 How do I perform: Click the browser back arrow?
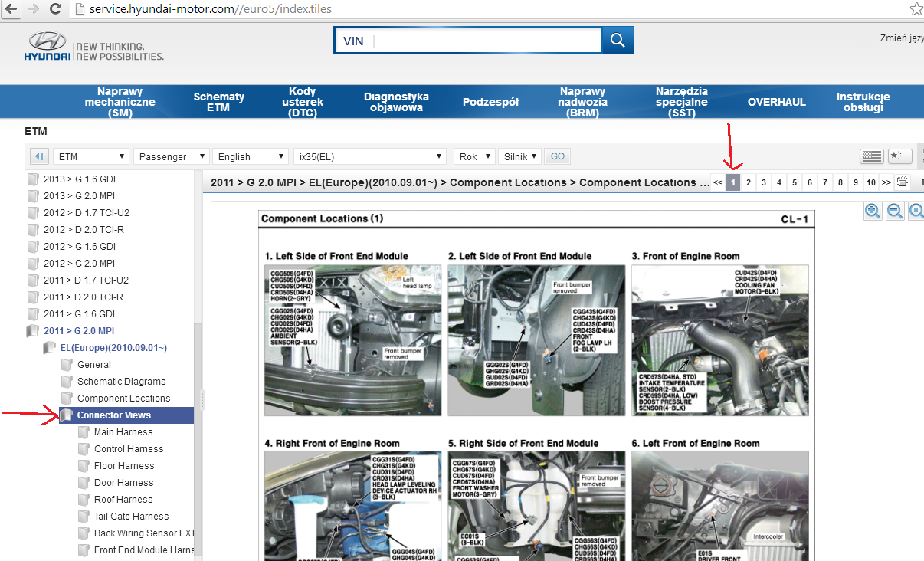coord(11,9)
